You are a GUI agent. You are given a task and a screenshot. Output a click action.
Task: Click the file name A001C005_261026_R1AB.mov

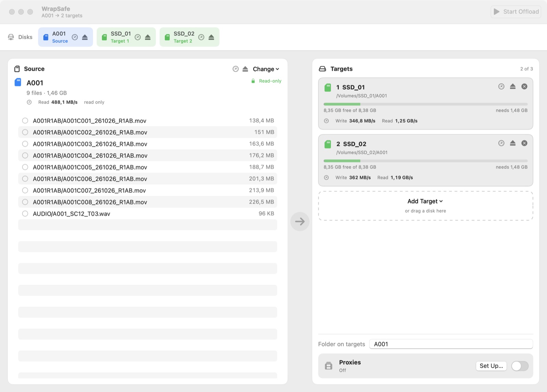click(x=90, y=167)
